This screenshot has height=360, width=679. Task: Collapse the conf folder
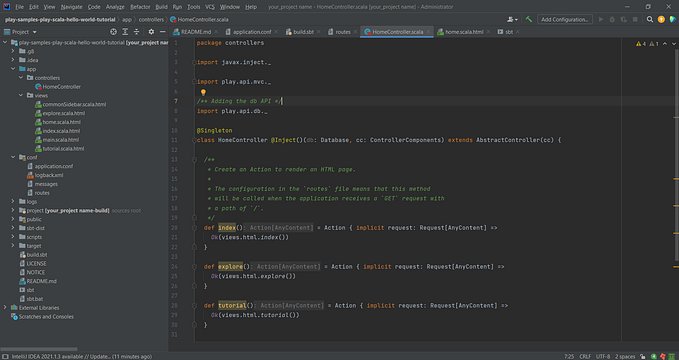click(13, 157)
